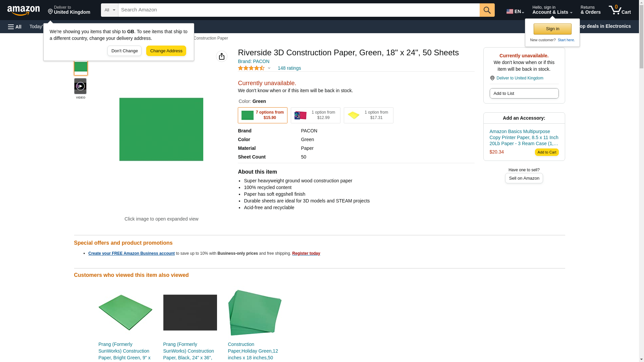The width and height of the screenshot is (644, 362).
Task: Click the Change Address button
Action: [x=166, y=51]
